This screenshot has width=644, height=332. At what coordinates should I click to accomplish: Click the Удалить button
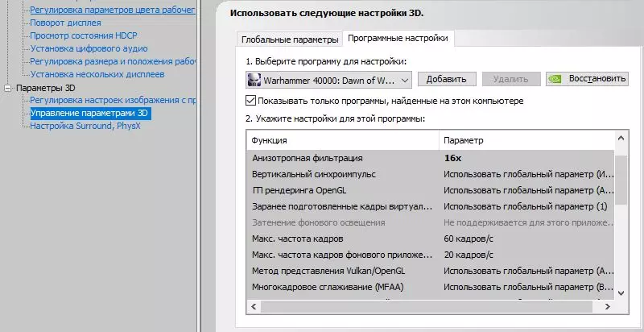coord(511,79)
